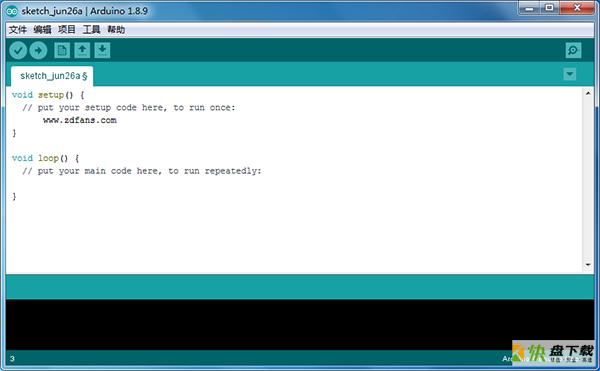Open the 文件 menu
The height and width of the screenshot is (371, 600).
tap(18, 30)
